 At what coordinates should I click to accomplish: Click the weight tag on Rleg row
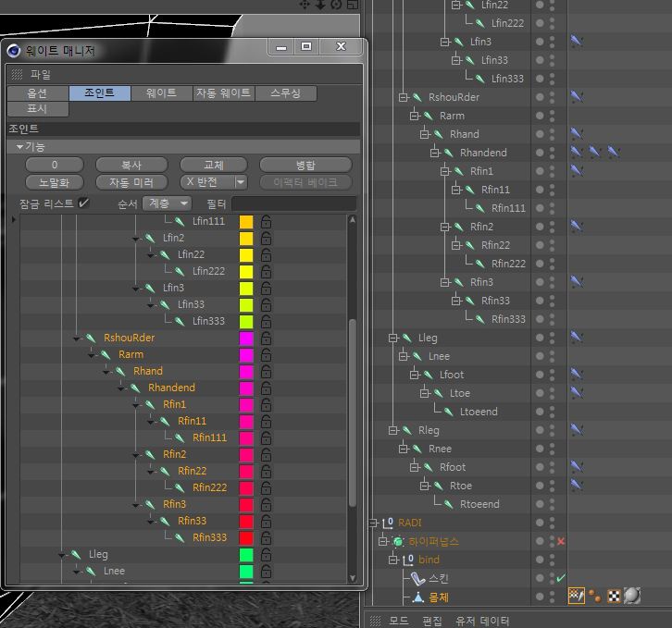click(577, 430)
